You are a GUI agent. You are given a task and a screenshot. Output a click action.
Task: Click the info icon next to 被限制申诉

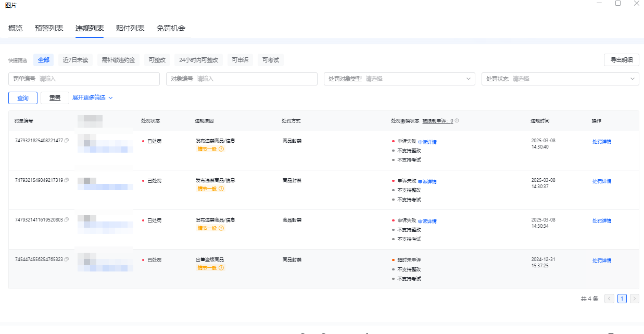coord(457,121)
